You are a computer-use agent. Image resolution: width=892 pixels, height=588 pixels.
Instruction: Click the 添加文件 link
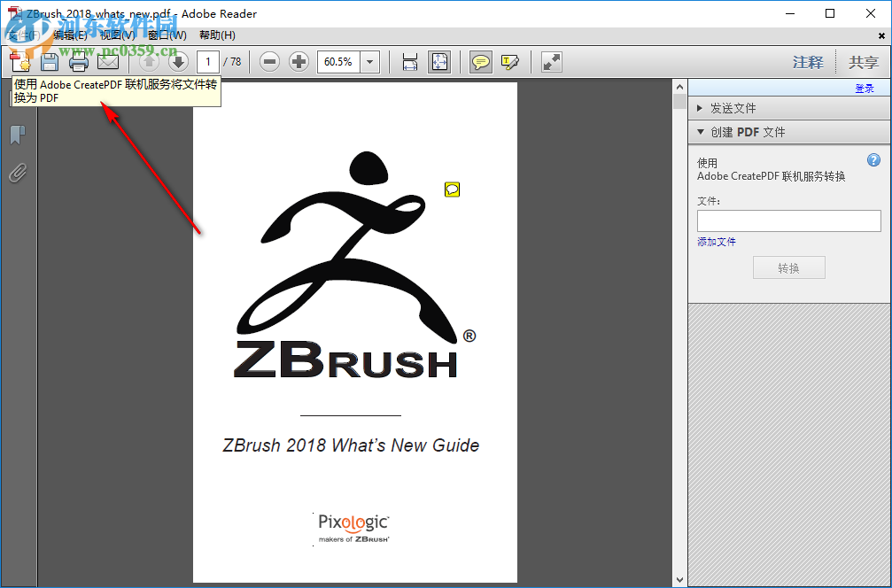click(x=717, y=242)
